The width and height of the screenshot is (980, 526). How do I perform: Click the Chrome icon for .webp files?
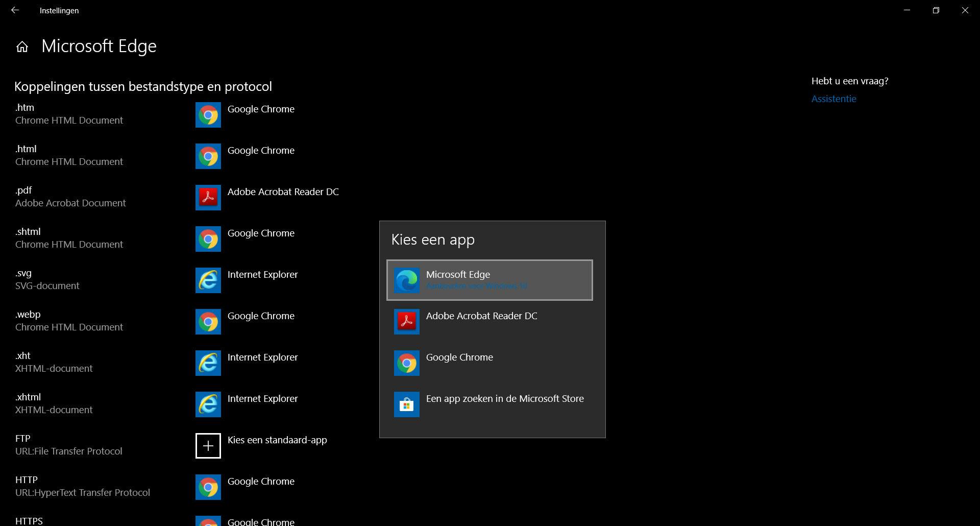(208, 322)
